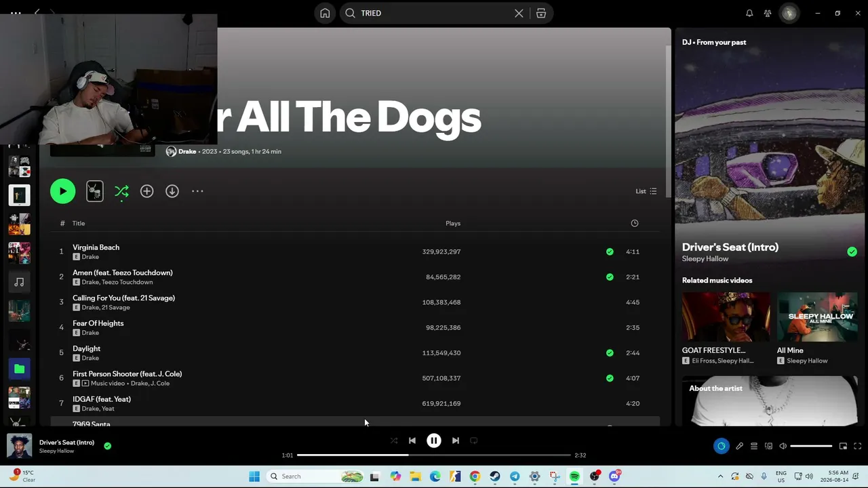This screenshot has width=868, height=488.
Task: Open now-playing cover art in the player bar
Action: pos(19,446)
